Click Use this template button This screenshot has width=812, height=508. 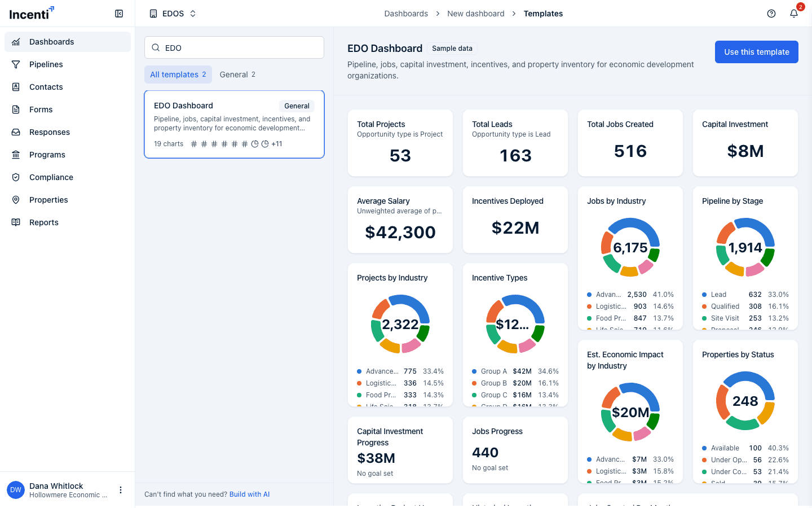[x=757, y=52]
